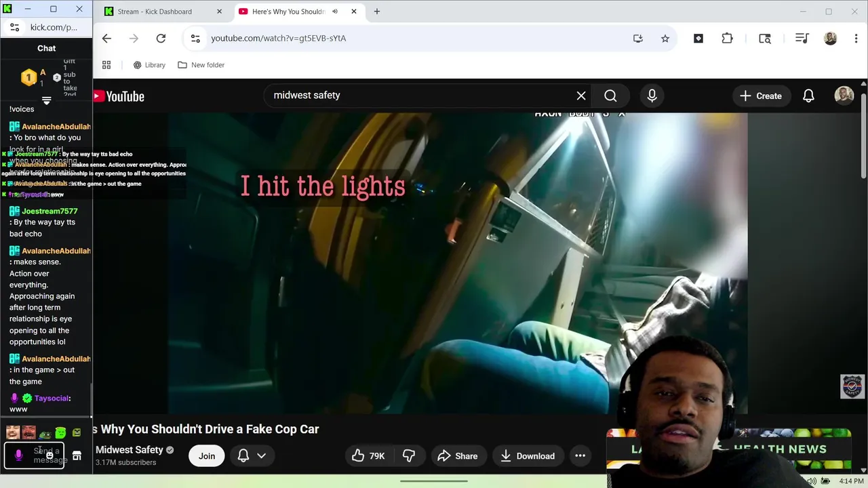
Task: Click the Taysocial username in chat
Action: [x=51, y=399]
